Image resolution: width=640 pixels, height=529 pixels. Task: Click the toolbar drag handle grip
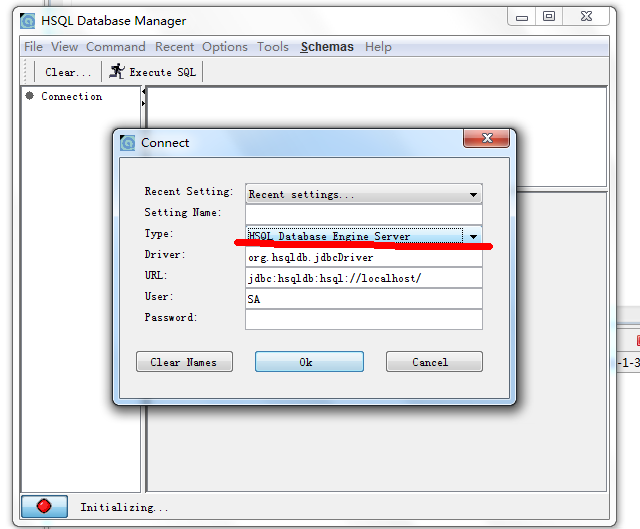pyautogui.click(x=25, y=72)
